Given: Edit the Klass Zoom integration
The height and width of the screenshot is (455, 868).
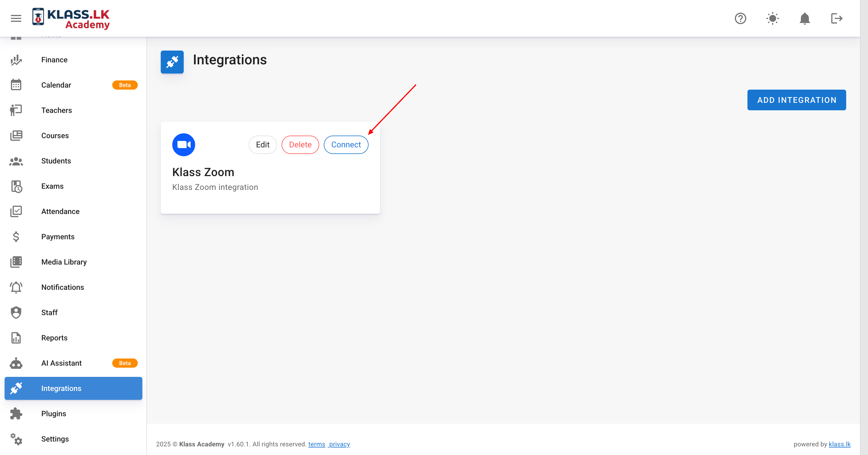Looking at the screenshot, I should 262,145.
